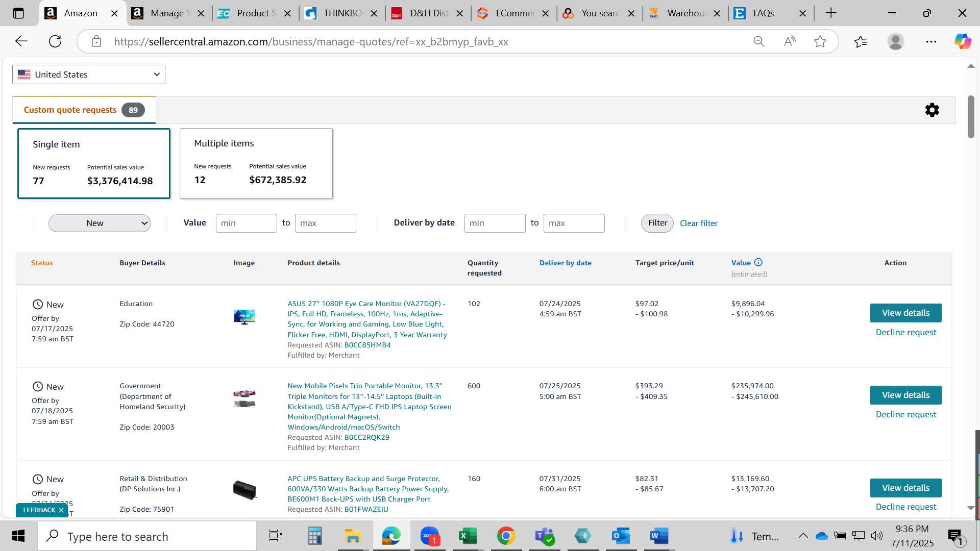Open the browser profile avatar
This screenshot has width=980, height=551.
click(x=896, y=41)
